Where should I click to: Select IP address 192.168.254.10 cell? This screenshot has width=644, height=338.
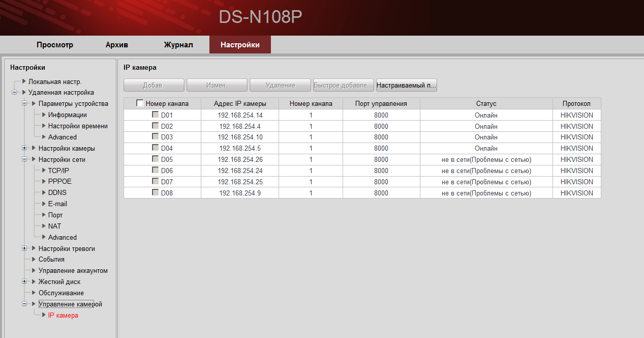(240, 137)
